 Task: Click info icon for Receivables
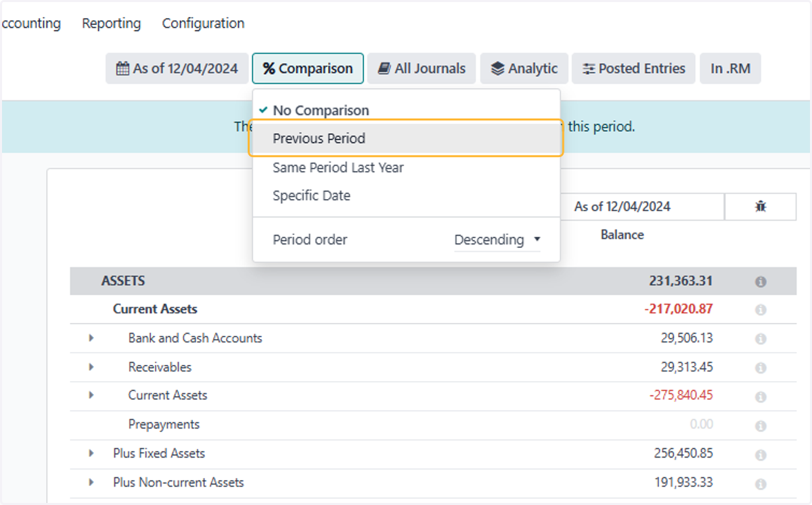coord(761,368)
